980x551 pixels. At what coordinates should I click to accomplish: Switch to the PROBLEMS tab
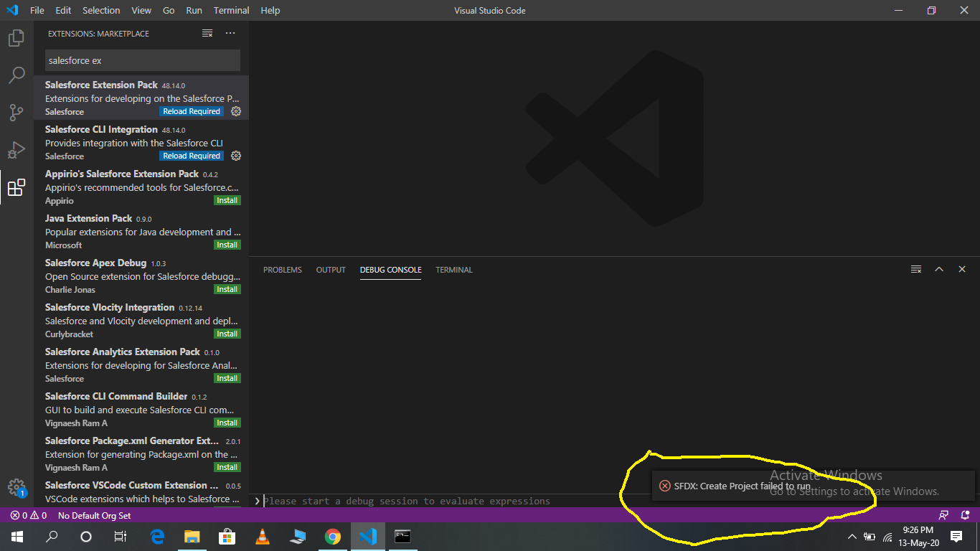click(x=282, y=270)
